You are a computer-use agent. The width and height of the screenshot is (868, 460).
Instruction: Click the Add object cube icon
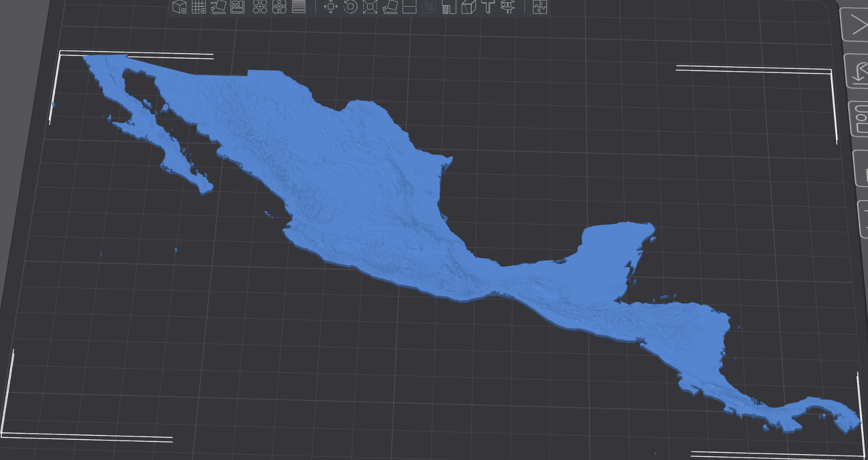point(180,7)
